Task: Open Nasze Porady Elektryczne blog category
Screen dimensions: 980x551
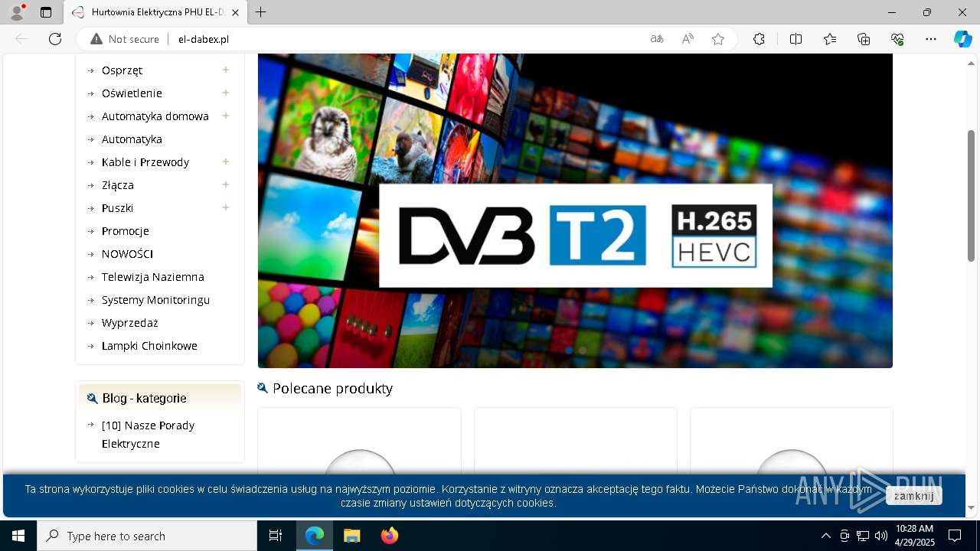Action: click(148, 435)
